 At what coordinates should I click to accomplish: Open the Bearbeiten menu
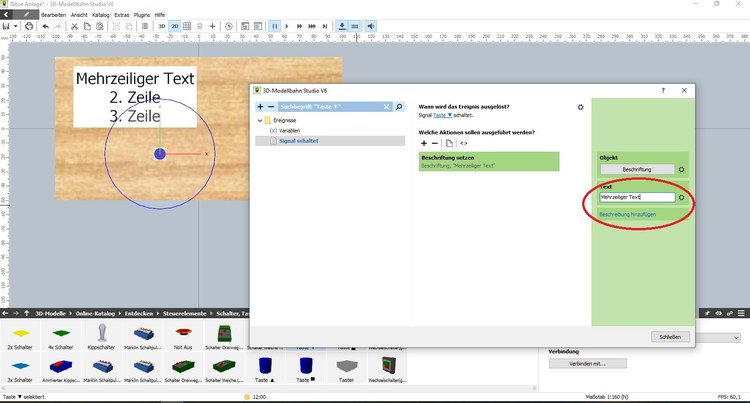pos(54,15)
